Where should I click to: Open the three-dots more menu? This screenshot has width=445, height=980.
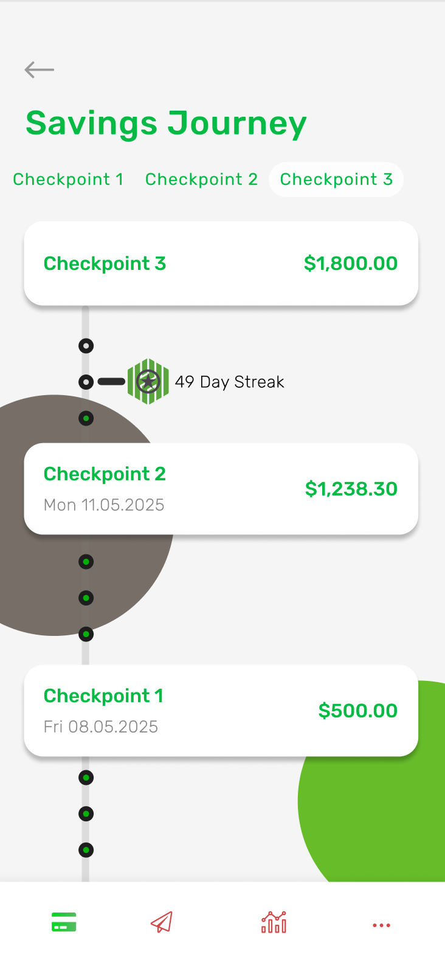pyautogui.click(x=381, y=925)
